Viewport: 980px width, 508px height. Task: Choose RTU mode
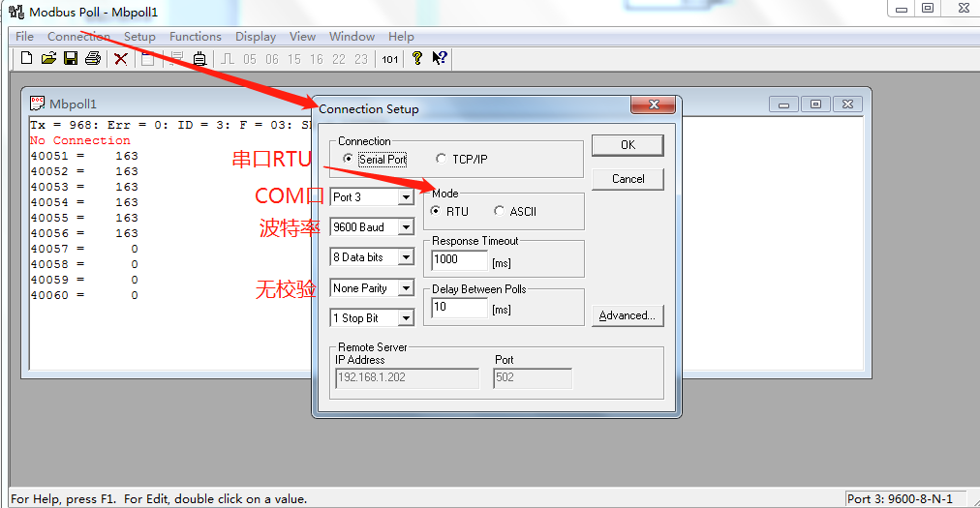[x=449, y=211]
